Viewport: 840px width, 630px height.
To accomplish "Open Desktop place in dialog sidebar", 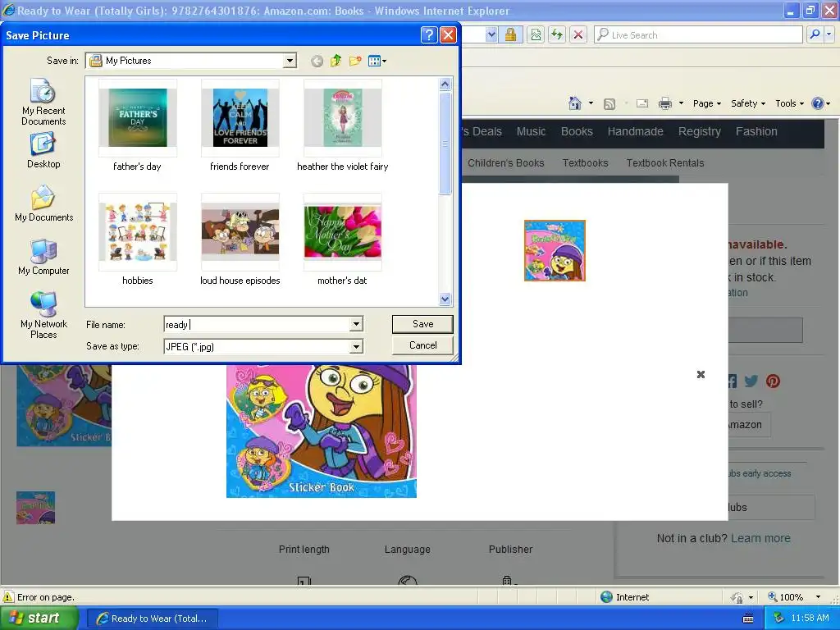I will [43, 151].
